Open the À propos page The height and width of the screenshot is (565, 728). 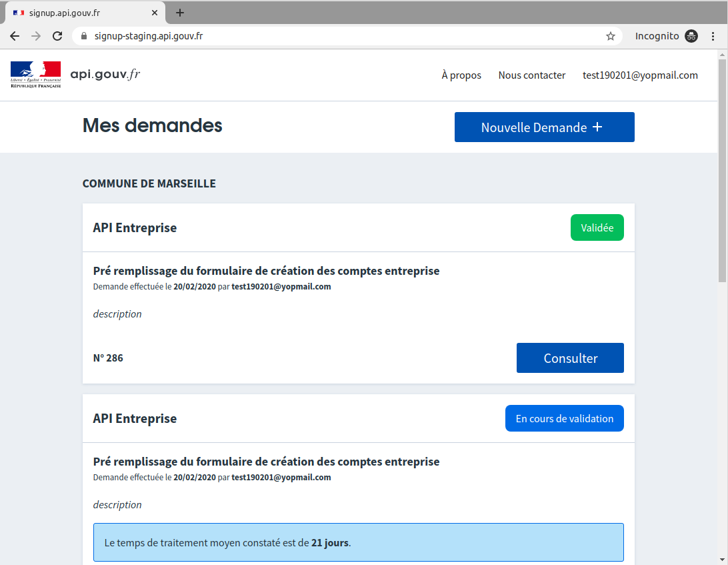(x=461, y=75)
